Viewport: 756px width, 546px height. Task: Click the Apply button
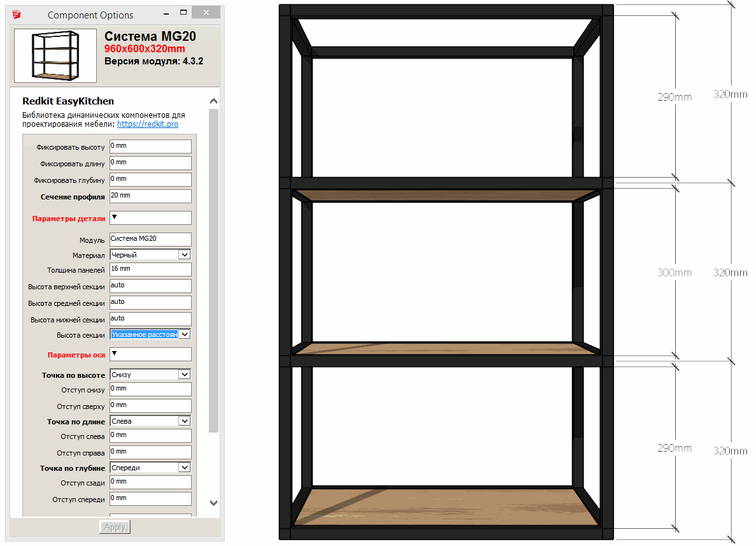[x=115, y=527]
